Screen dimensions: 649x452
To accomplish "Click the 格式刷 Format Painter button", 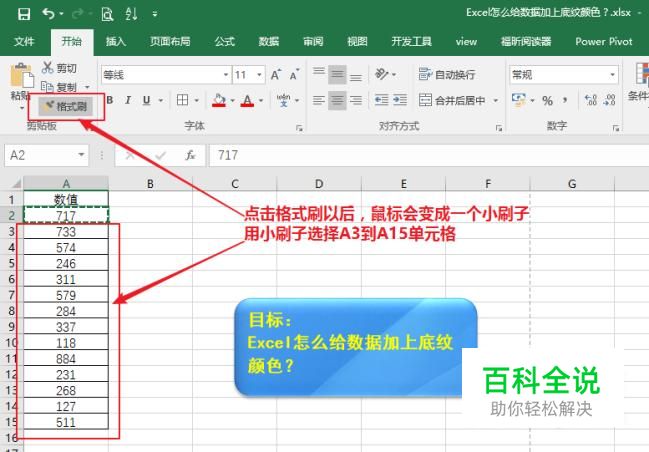I will (x=65, y=107).
